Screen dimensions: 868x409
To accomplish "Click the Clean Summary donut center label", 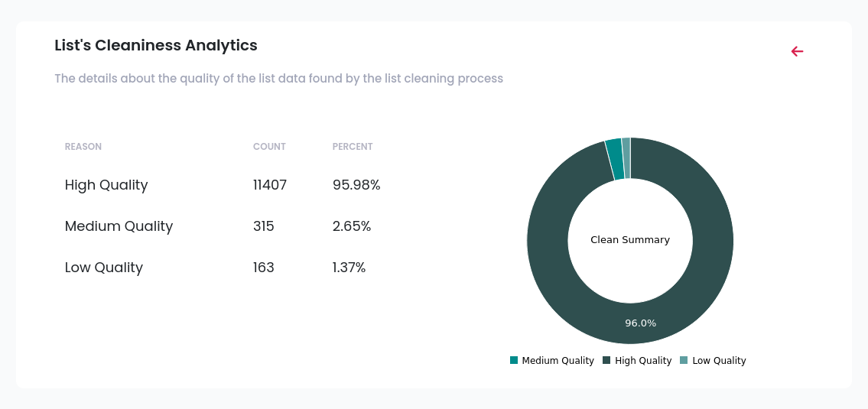I will pos(630,240).
